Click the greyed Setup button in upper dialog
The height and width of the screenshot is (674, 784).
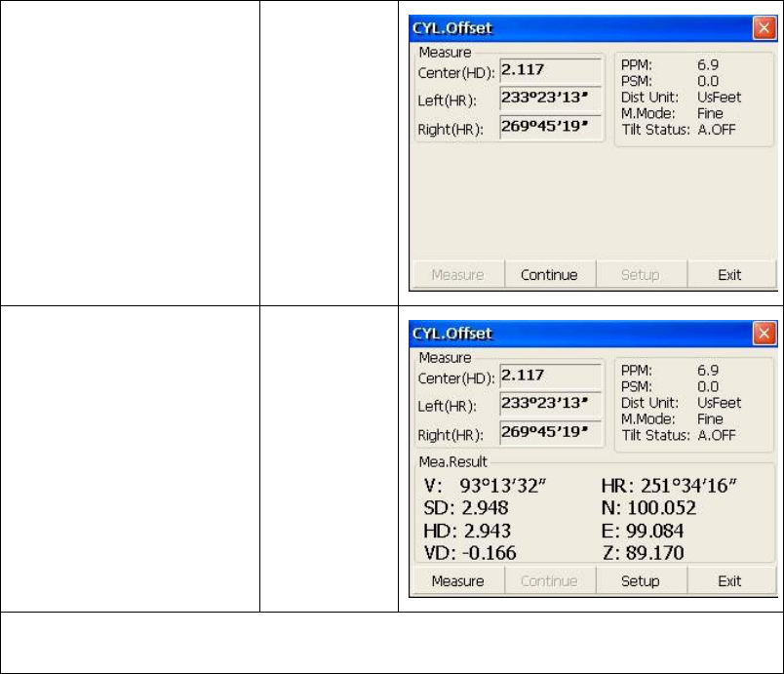click(641, 275)
